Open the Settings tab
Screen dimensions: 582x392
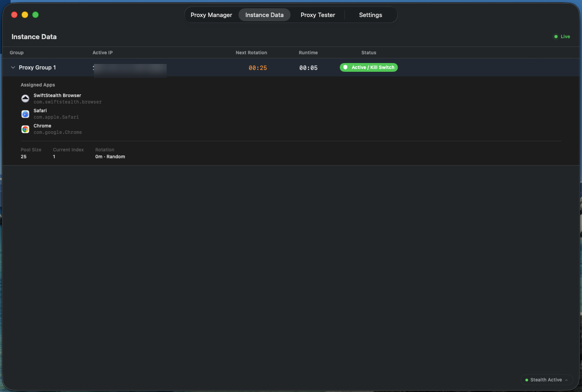click(x=371, y=15)
